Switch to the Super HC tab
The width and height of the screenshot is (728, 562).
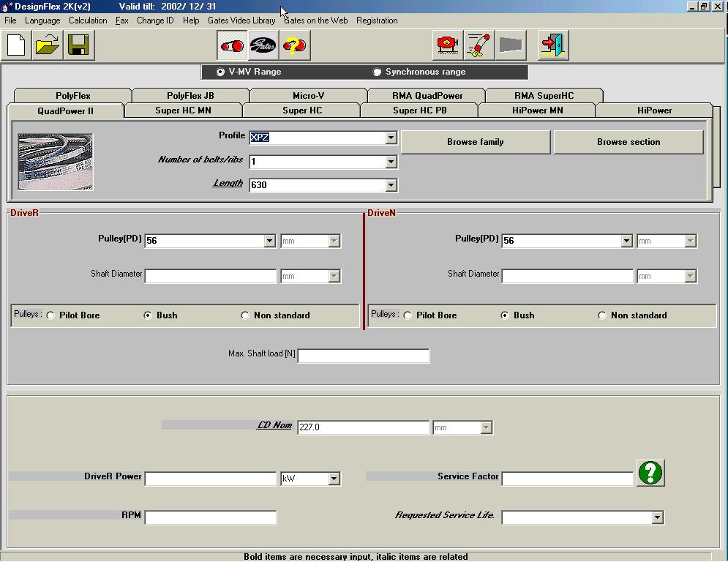301,110
